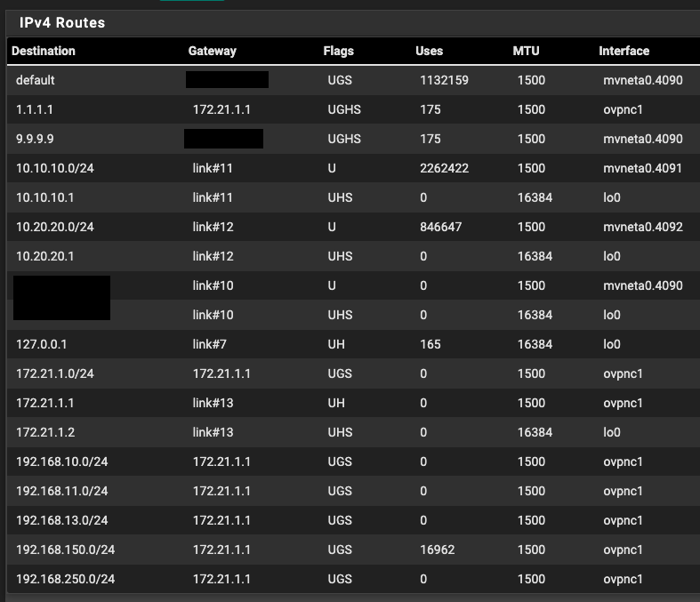Click the mvneta0.4092 interface cell
This screenshot has height=602, width=700.
click(643, 227)
